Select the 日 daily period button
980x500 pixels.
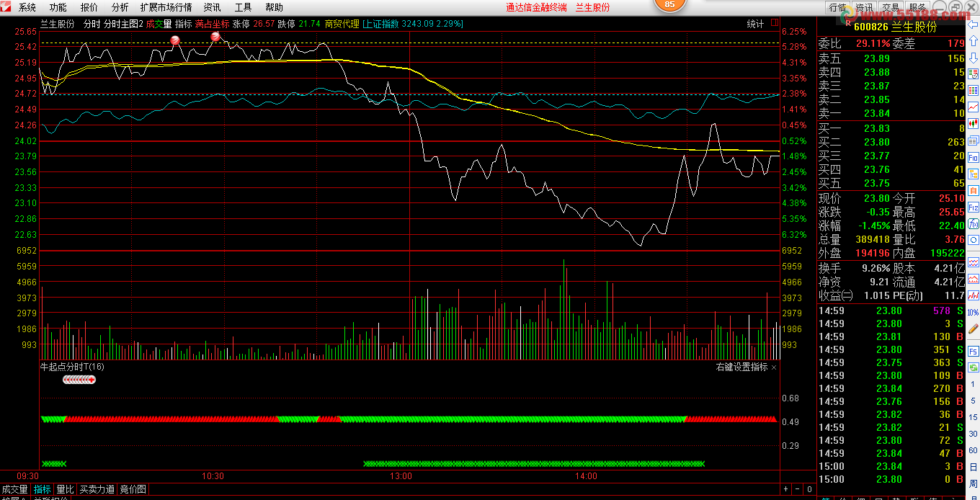click(973, 466)
